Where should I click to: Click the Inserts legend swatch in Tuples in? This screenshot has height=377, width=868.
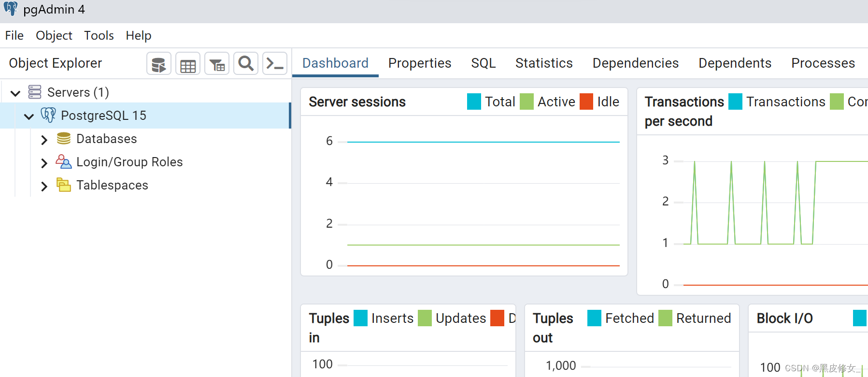(360, 318)
